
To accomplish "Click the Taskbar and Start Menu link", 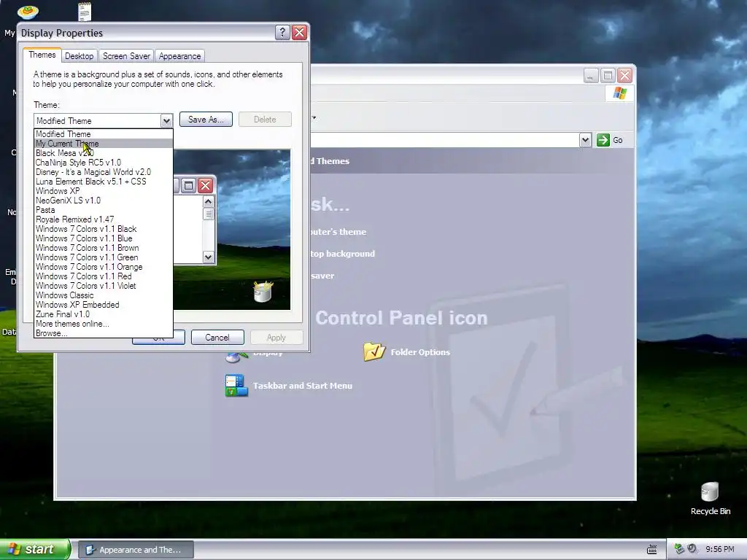I will [303, 386].
